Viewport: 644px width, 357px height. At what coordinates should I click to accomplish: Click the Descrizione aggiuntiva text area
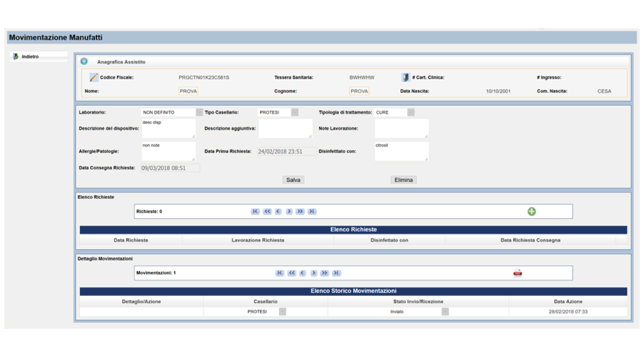point(285,128)
